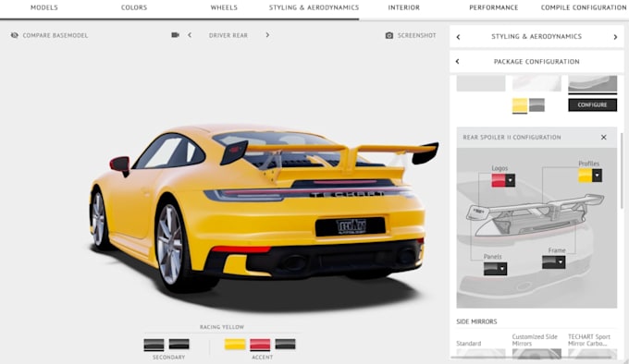Select the yellow Profiles color swatch

tap(586, 176)
